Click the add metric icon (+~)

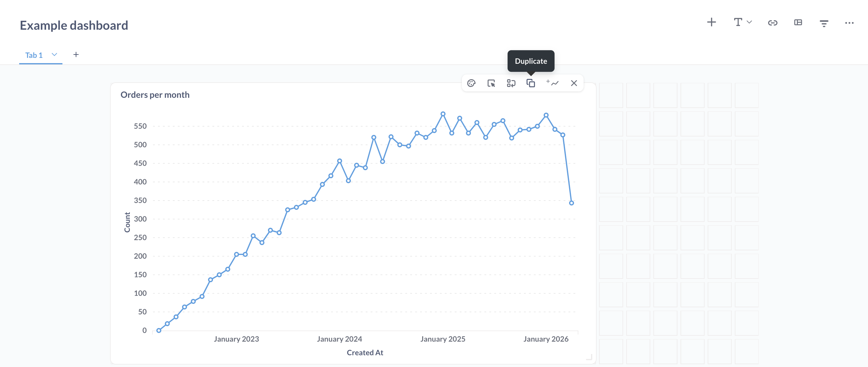pyautogui.click(x=552, y=83)
